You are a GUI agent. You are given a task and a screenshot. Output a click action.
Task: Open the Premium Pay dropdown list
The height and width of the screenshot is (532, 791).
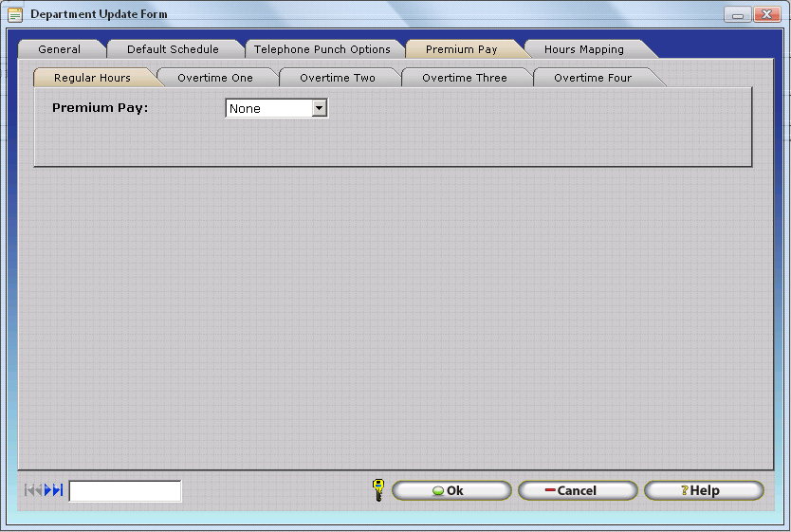coord(320,108)
